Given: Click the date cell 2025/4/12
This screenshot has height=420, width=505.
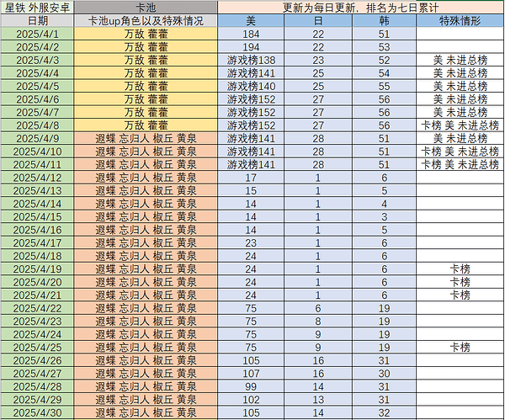Looking at the screenshot, I should [37, 178].
